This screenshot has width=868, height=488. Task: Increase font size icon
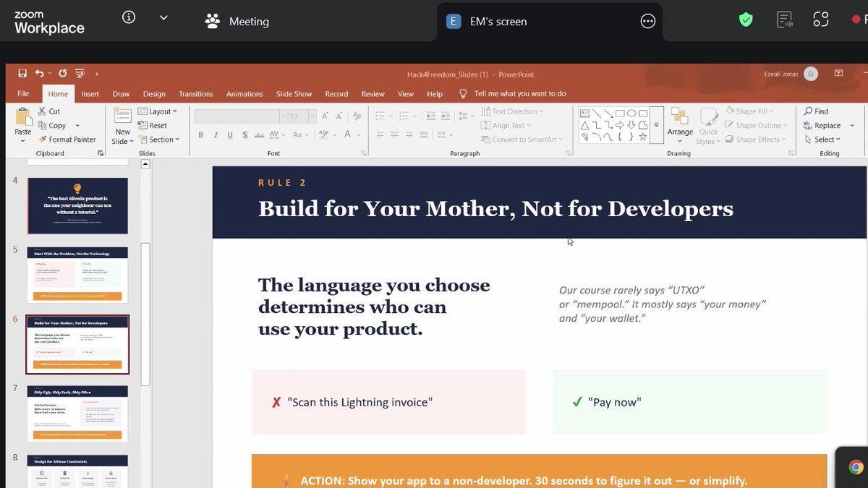[326, 116]
